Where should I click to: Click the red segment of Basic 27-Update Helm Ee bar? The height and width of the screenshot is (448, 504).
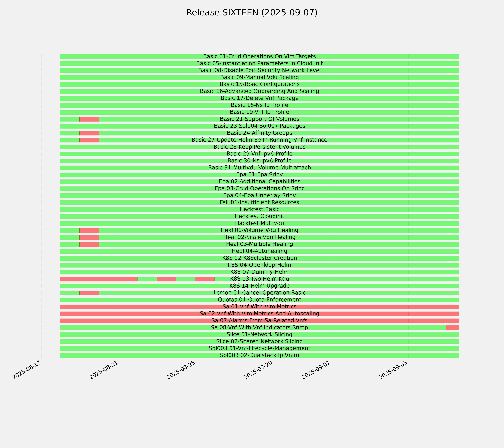(x=89, y=140)
